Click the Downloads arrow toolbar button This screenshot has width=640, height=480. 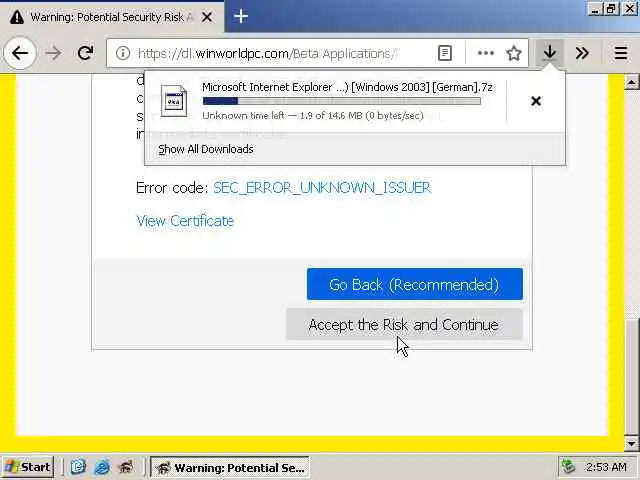pos(550,53)
